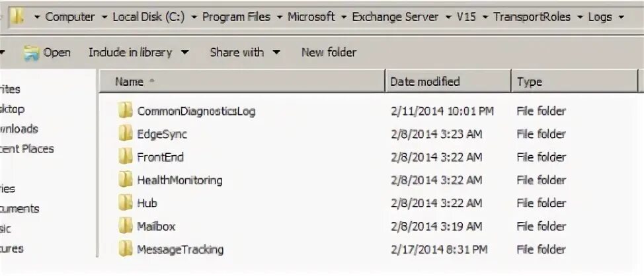Select the HealthMonitoring folder icon
This screenshot has height=276, width=644.
(126, 180)
